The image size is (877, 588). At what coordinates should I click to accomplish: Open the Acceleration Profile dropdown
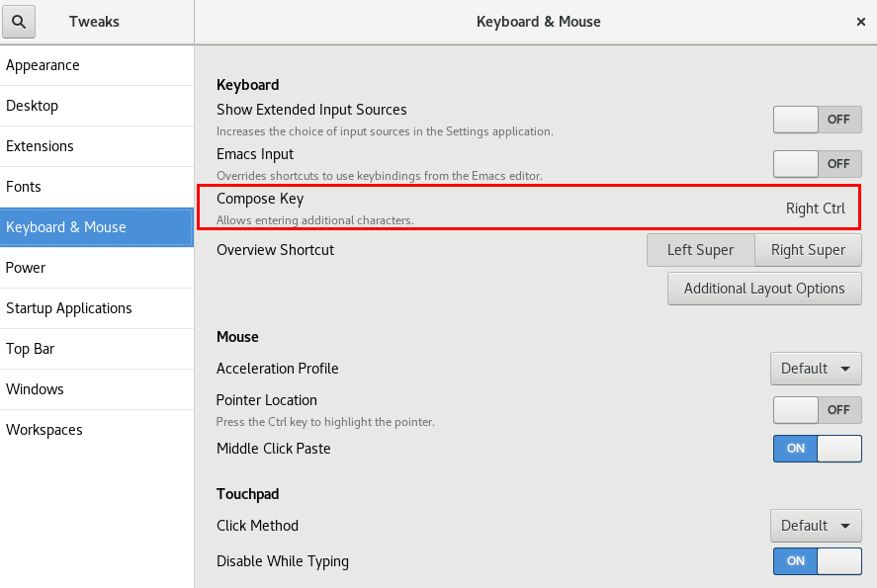(x=815, y=369)
